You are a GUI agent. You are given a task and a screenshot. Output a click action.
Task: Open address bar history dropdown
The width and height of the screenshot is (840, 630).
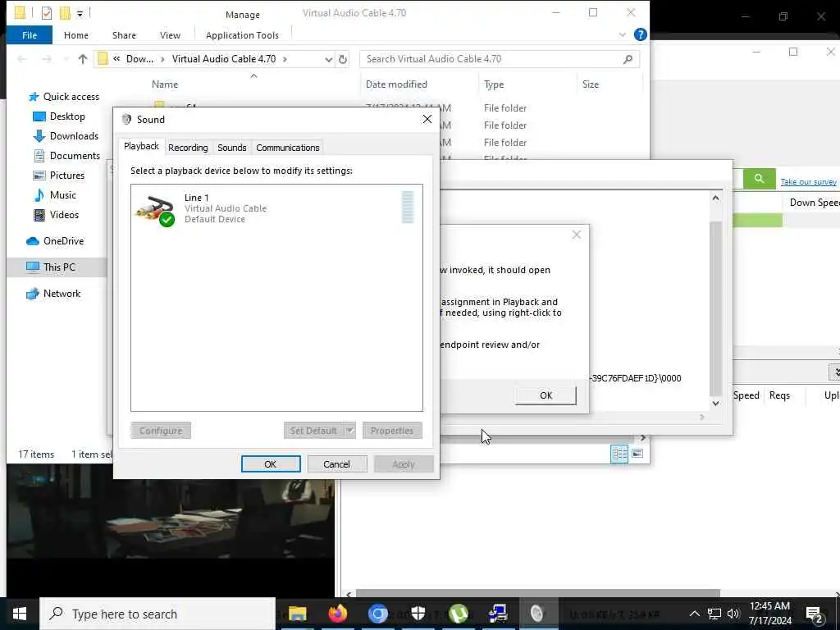(x=328, y=59)
